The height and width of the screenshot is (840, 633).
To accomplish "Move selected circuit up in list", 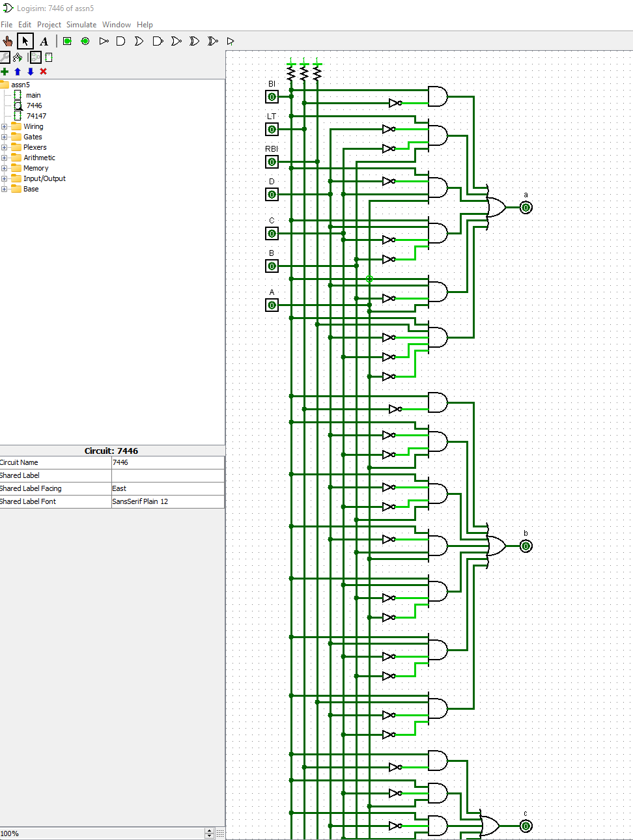I will (18, 72).
